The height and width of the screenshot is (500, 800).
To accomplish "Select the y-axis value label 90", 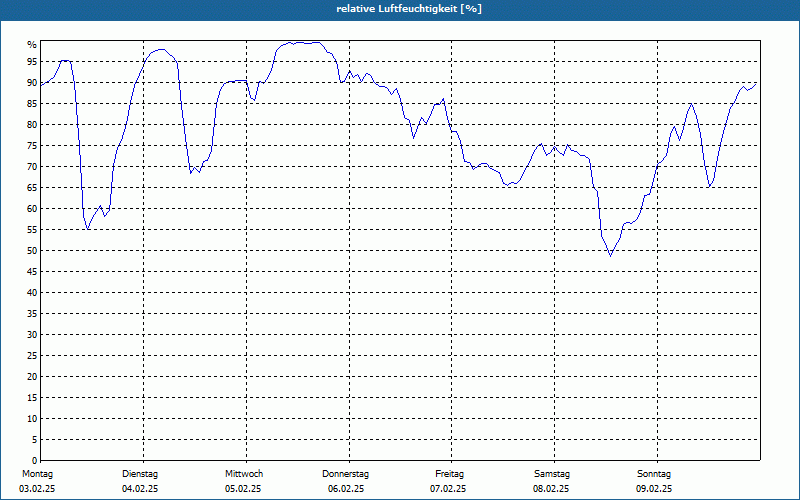I will pyautogui.click(x=32, y=83).
